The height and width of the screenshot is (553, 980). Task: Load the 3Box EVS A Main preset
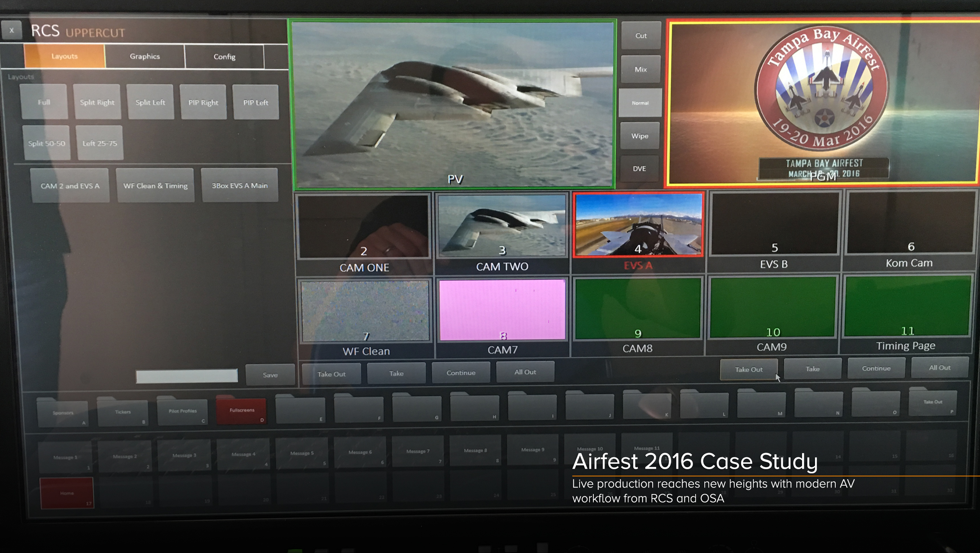(240, 185)
